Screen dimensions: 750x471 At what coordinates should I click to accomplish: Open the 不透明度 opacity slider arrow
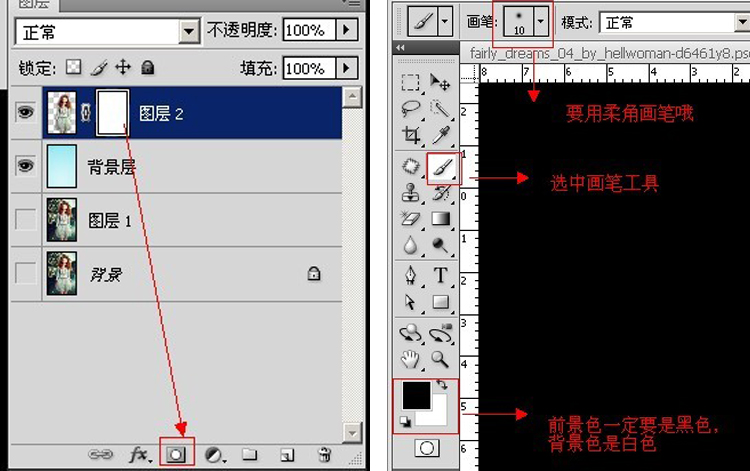[x=347, y=30]
